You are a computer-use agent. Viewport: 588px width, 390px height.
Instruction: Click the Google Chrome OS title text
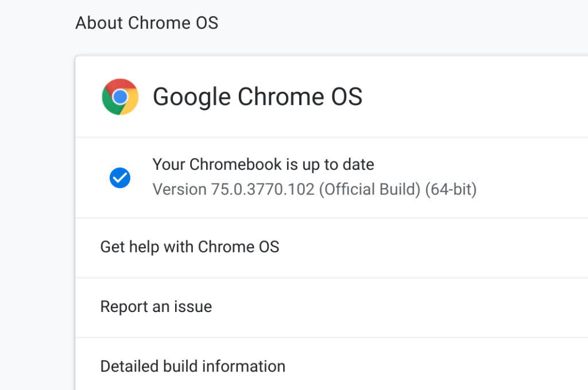tap(257, 97)
